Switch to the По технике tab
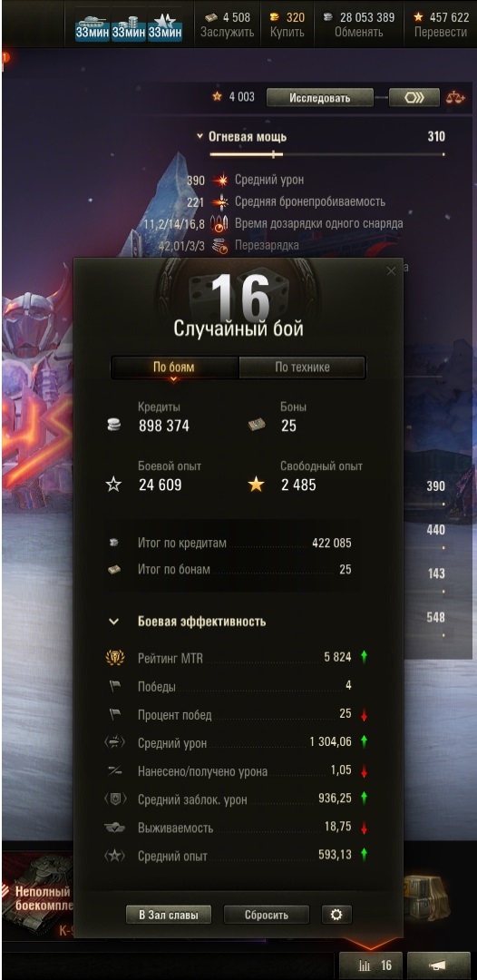 coord(302,367)
